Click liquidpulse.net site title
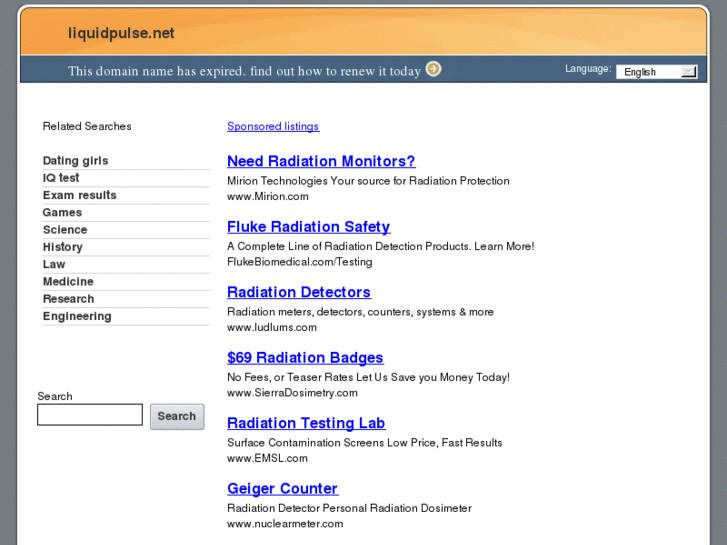This screenshot has width=727, height=545. coord(121,33)
